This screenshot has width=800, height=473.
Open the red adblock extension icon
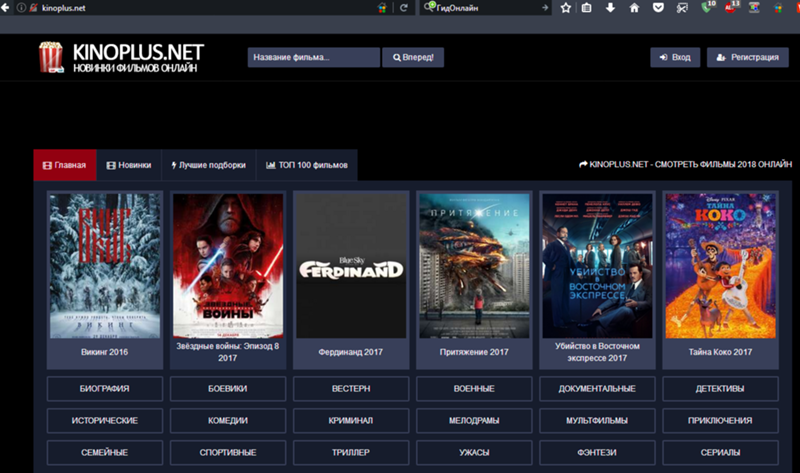pos(731,7)
